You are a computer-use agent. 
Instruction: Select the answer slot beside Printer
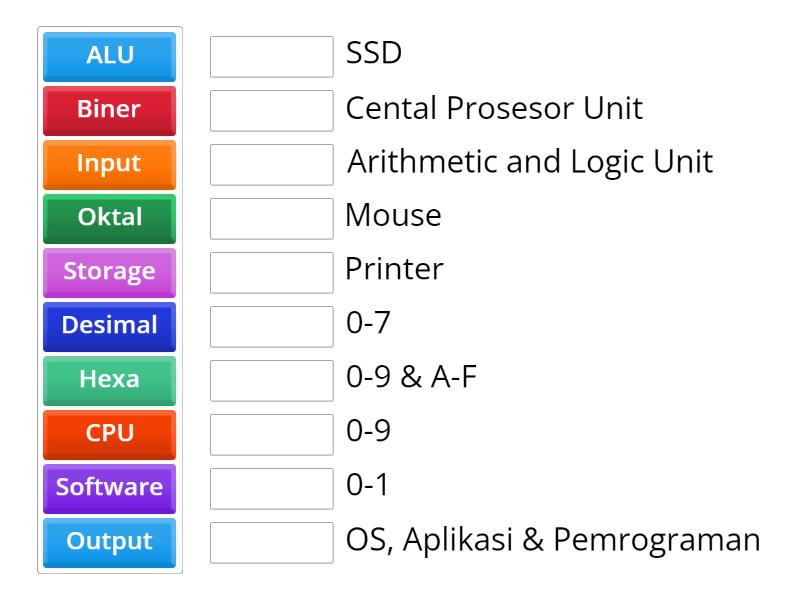coord(271,273)
